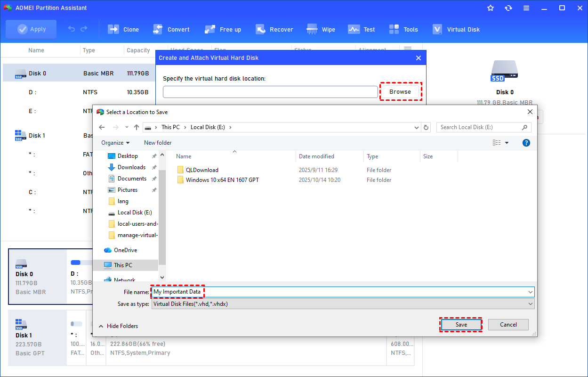
Task: Click the Apply button
Action: (x=31, y=29)
